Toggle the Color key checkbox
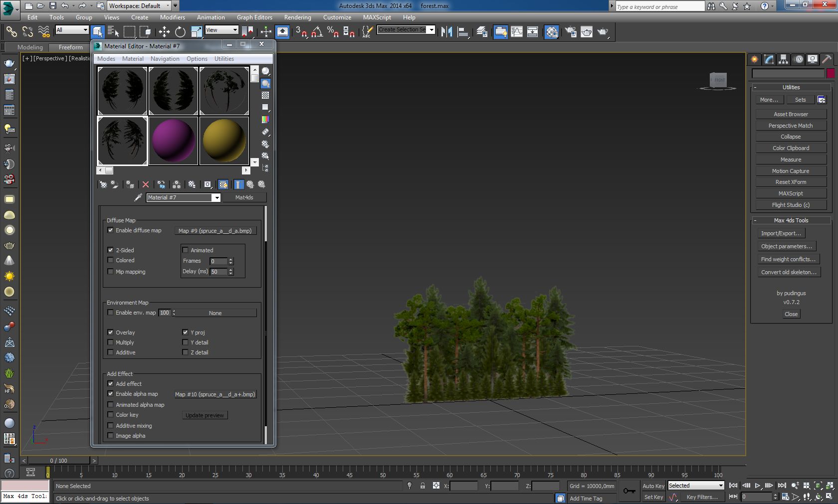Viewport: 838px width, 504px height. coord(111,415)
